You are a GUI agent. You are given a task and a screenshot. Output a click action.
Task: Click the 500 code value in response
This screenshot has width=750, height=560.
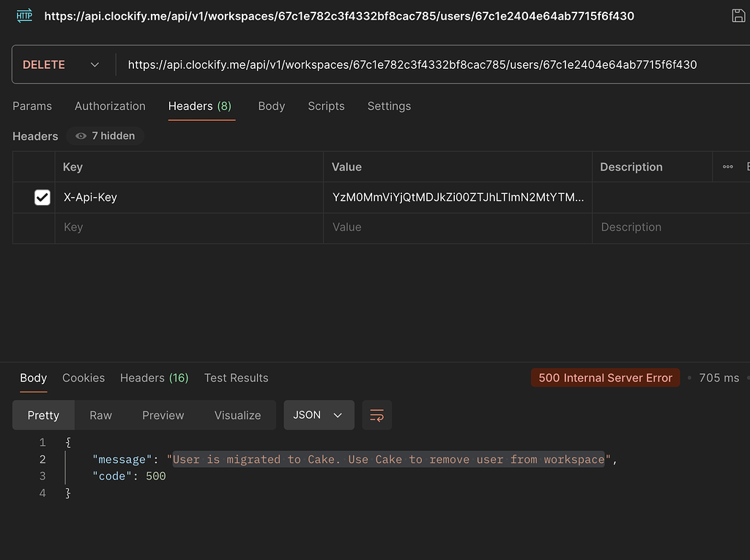156,477
